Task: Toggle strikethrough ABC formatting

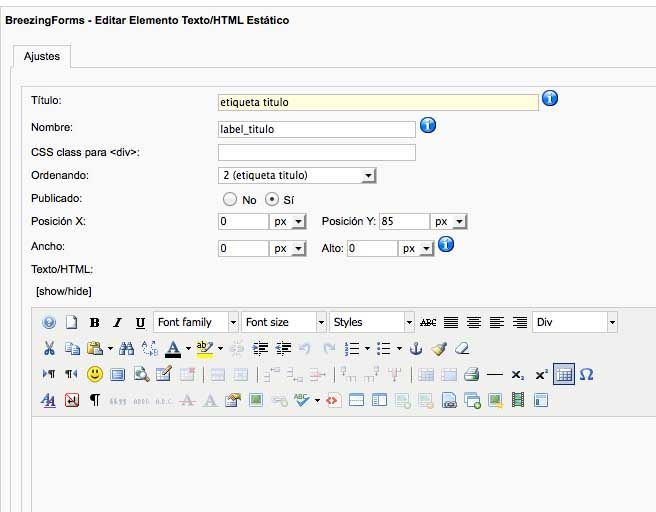Action: pos(428,323)
